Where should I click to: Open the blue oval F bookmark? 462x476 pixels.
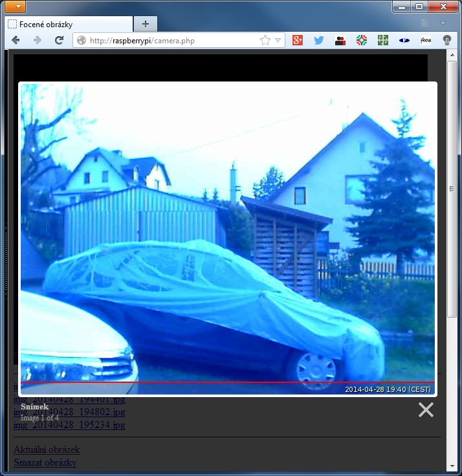(404, 40)
